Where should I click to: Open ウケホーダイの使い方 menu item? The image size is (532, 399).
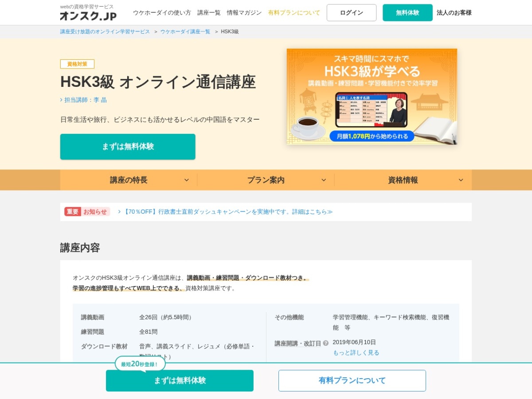(162, 13)
